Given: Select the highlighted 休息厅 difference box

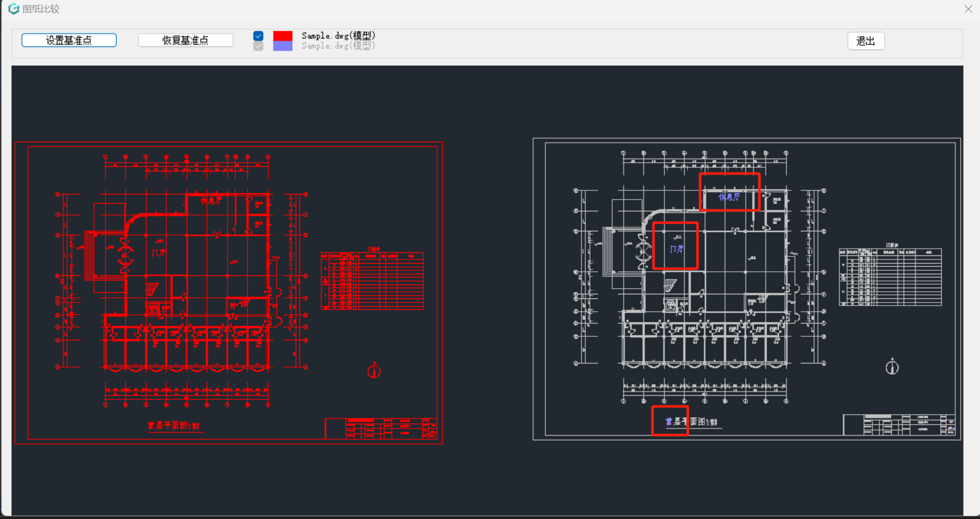Looking at the screenshot, I should (729, 192).
